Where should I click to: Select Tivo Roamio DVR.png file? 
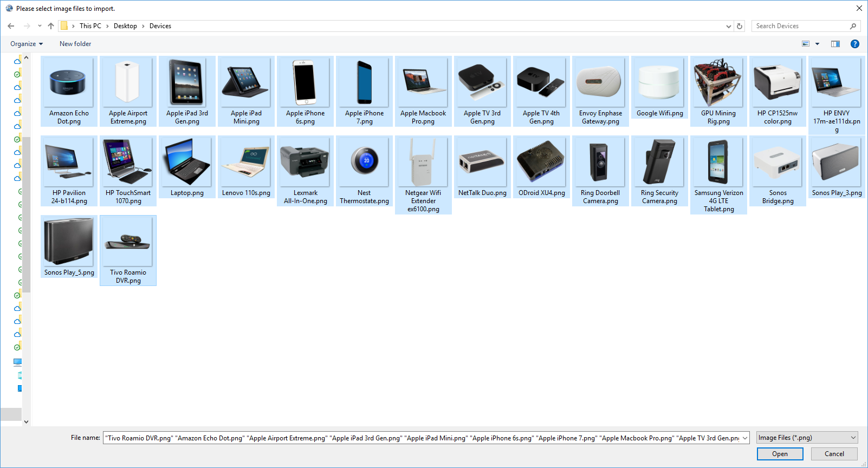coord(128,250)
